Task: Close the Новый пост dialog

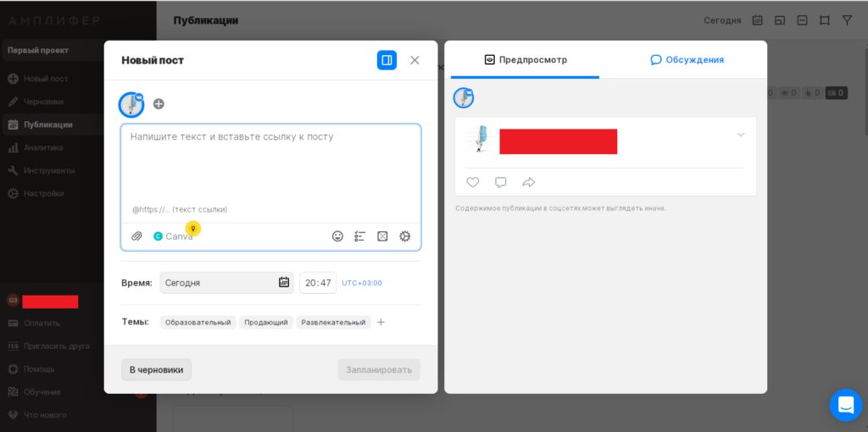Action: tap(415, 60)
